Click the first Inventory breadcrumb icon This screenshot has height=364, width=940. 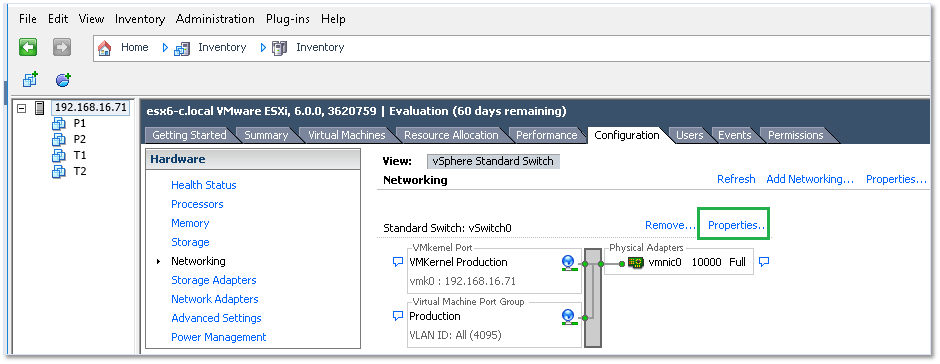[x=182, y=48]
